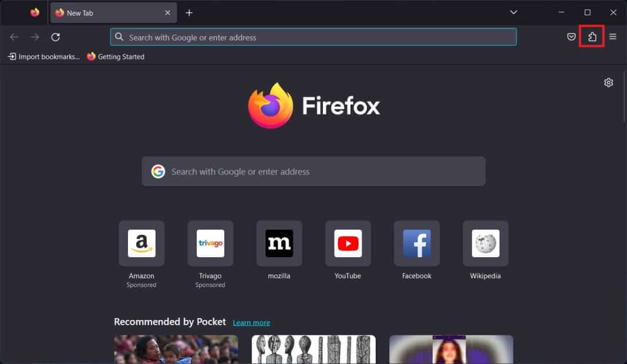
Task: Open the Extensions puzzle-piece icon
Action: 592,37
